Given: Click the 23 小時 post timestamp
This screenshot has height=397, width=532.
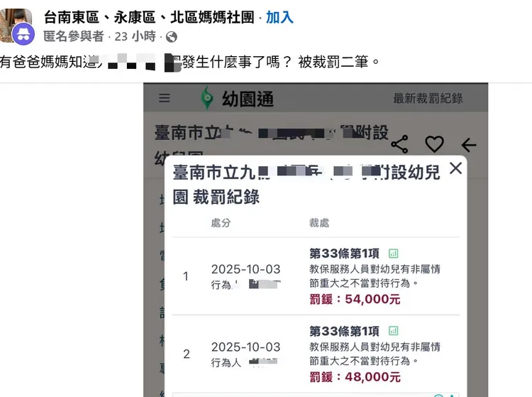Looking at the screenshot, I should pos(135,36).
